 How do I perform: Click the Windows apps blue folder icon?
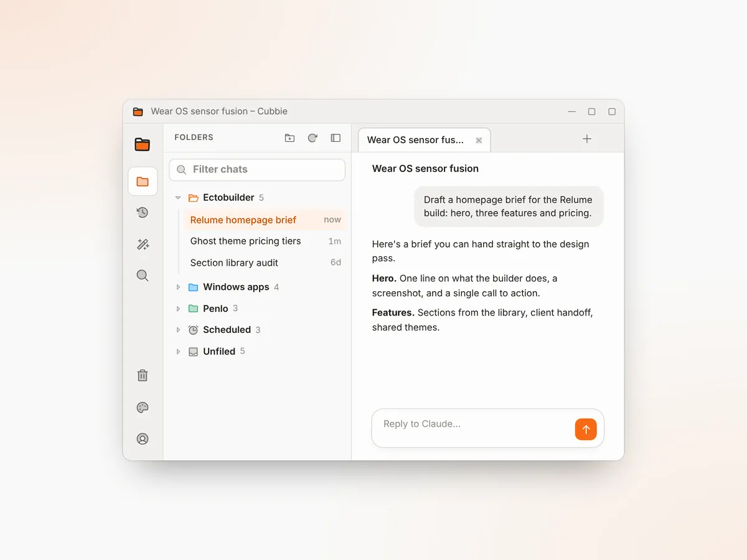pos(193,287)
